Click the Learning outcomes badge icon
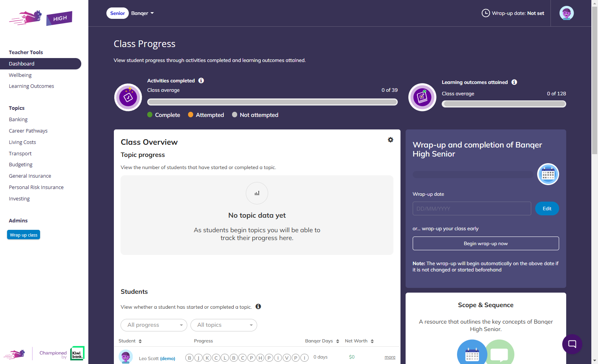Screen dimensions: 598x364 coord(422,97)
